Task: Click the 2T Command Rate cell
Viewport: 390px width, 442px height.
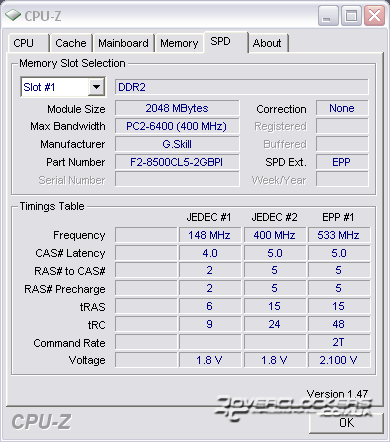Action: coord(339,342)
